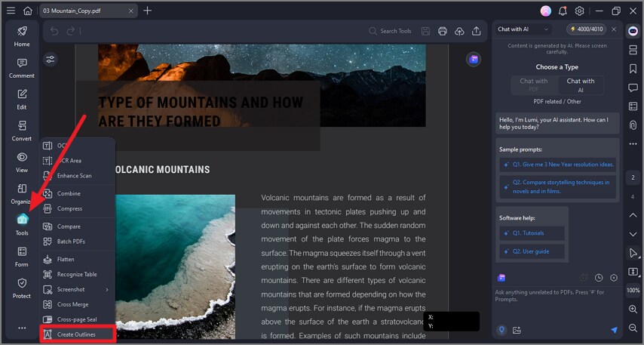Switch to Chat with AI type

tap(581, 85)
